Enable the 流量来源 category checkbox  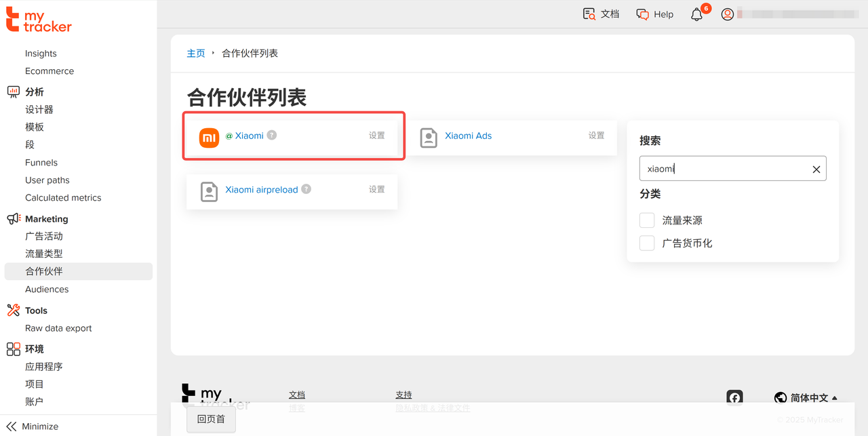click(x=648, y=220)
